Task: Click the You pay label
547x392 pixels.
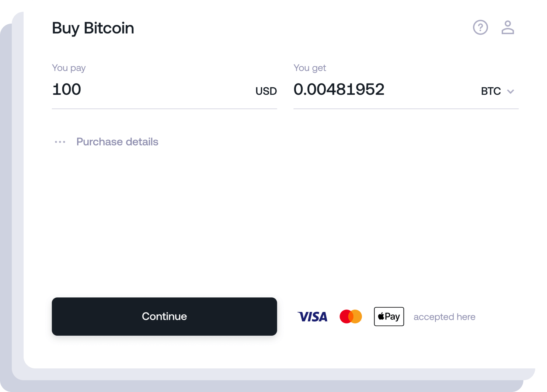Action: coord(69,68)
